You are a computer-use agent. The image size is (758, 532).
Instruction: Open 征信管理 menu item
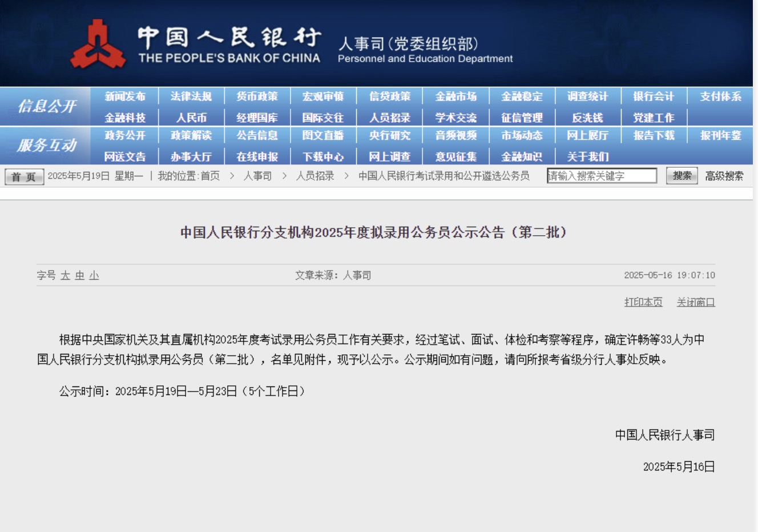pyautogui.click(x=522, y=118)
